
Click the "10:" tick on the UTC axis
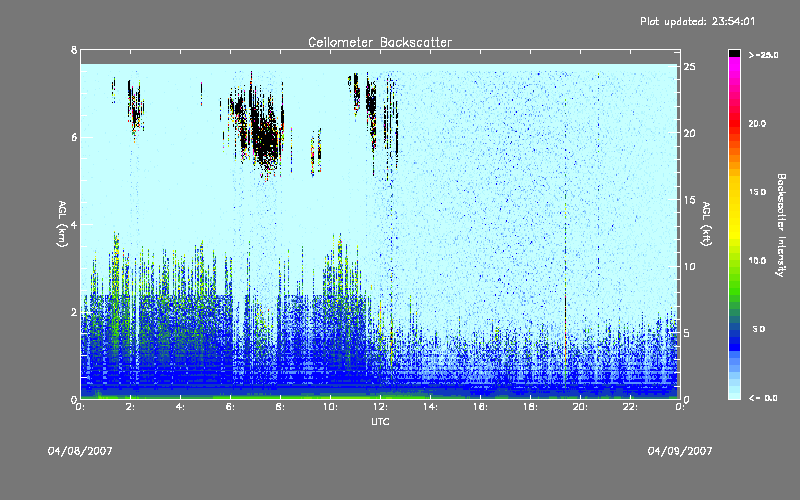pos(331,407)
